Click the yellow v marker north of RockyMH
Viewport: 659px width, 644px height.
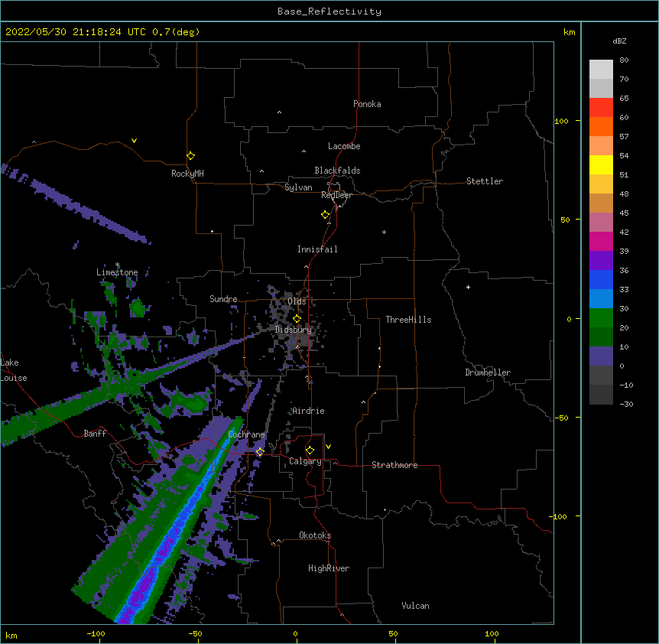pos(134,141)
